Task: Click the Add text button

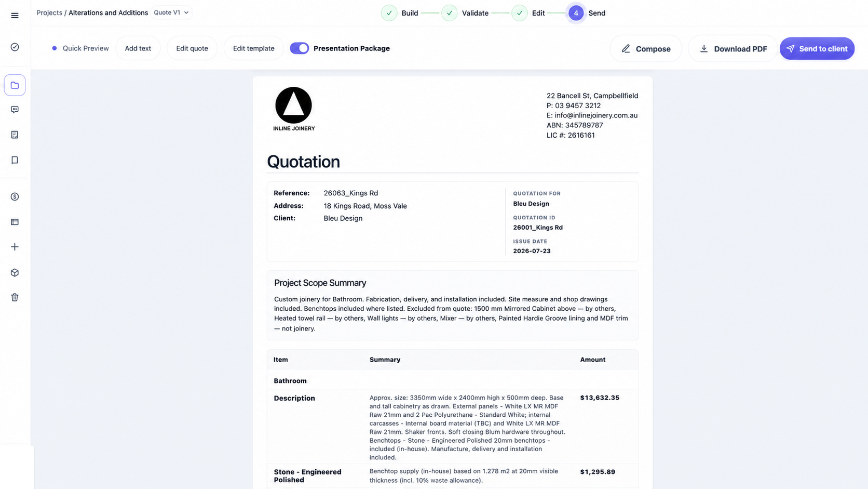Action: 138,48
